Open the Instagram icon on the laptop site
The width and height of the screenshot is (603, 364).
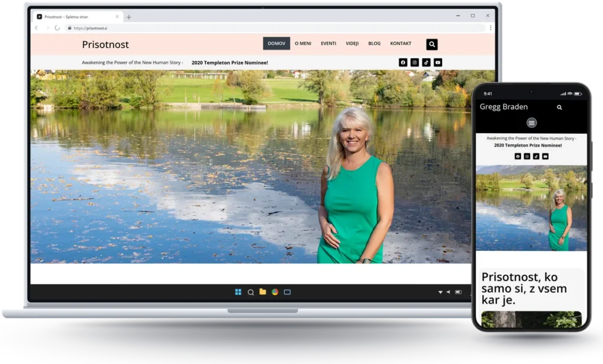click(x=414, y=62)
